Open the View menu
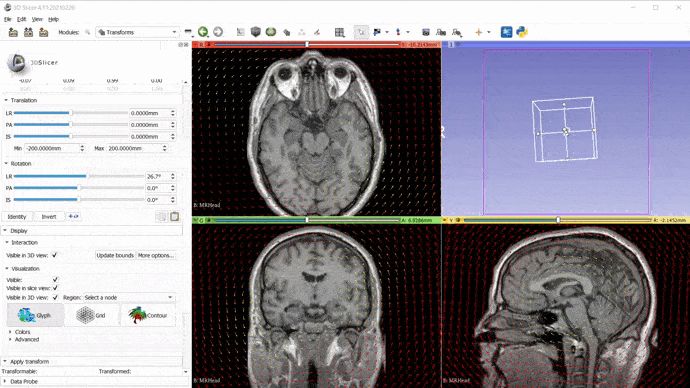This screenshot has height=388, width=690. [x=37, y=19]
